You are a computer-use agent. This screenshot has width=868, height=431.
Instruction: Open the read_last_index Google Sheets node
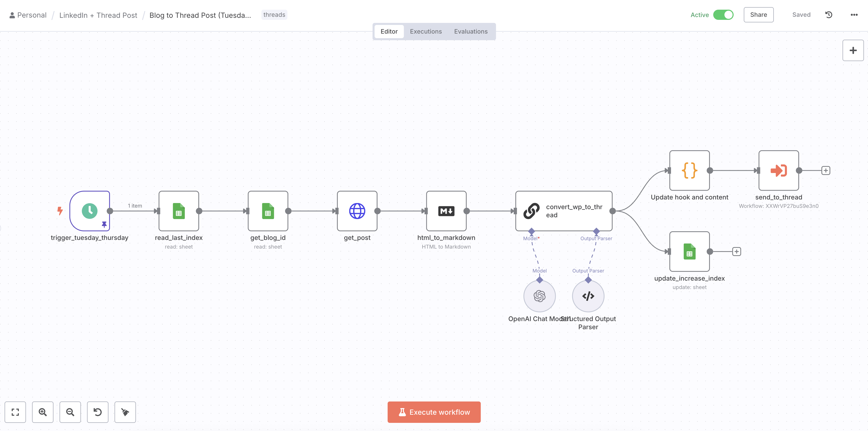179,211
